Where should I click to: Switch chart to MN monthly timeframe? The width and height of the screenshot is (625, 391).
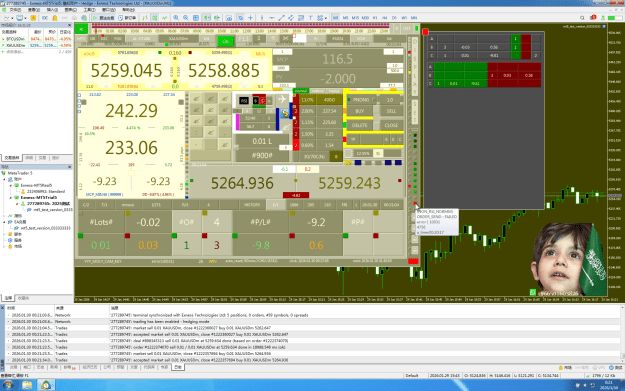click(x=414, y=18)
